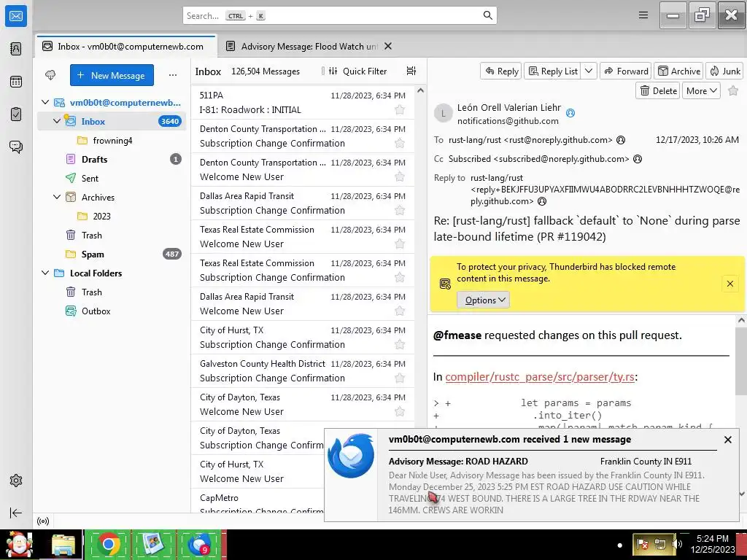Click the online status icon in status bar

[43, 521]
